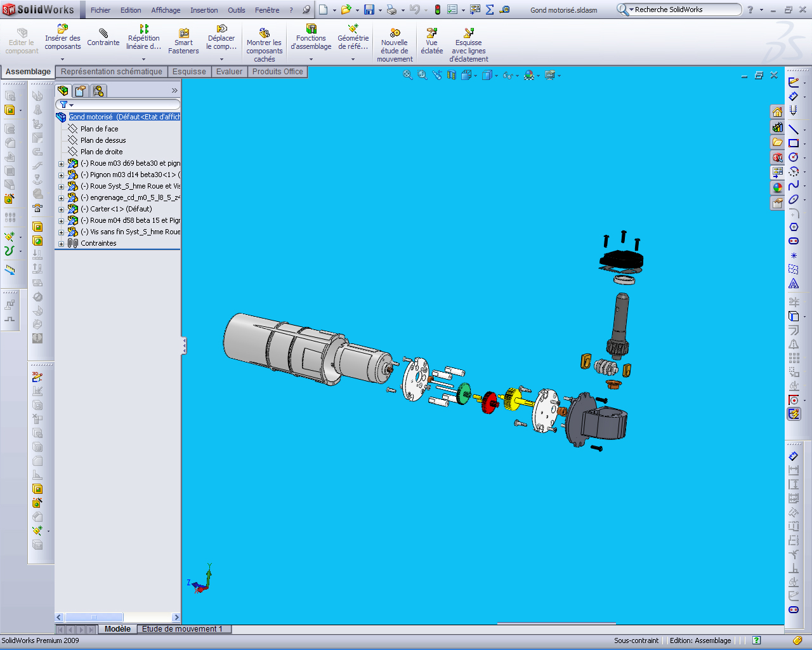Click the Options icon in toolbar
The width and height of the screenshot is (812, 650).
452,10
